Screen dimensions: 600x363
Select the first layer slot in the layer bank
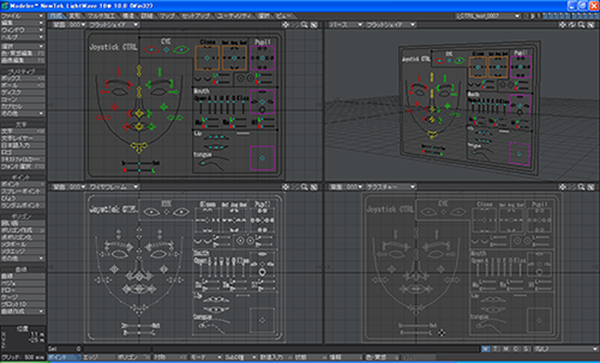[545, 16]
